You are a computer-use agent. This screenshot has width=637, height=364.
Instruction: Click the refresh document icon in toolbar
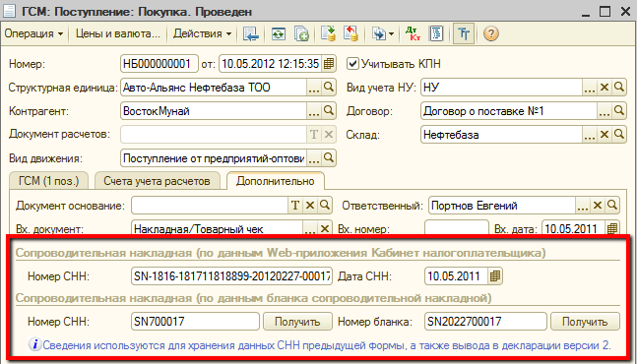[x=279, y=33]
